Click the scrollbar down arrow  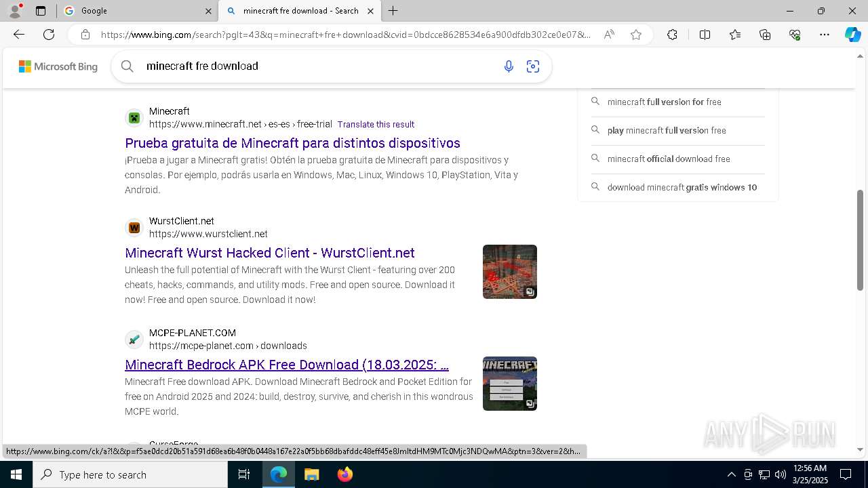860,449
